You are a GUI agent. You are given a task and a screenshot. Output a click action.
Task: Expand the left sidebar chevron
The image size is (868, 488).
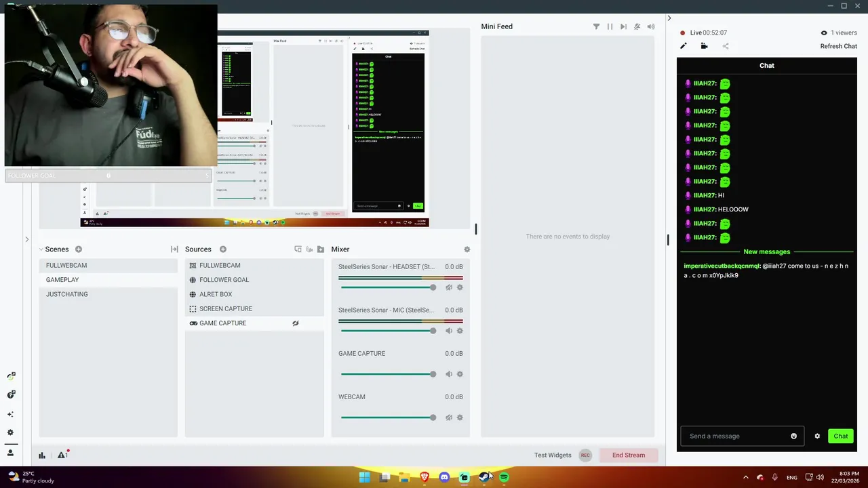click(x=26, y=239)
